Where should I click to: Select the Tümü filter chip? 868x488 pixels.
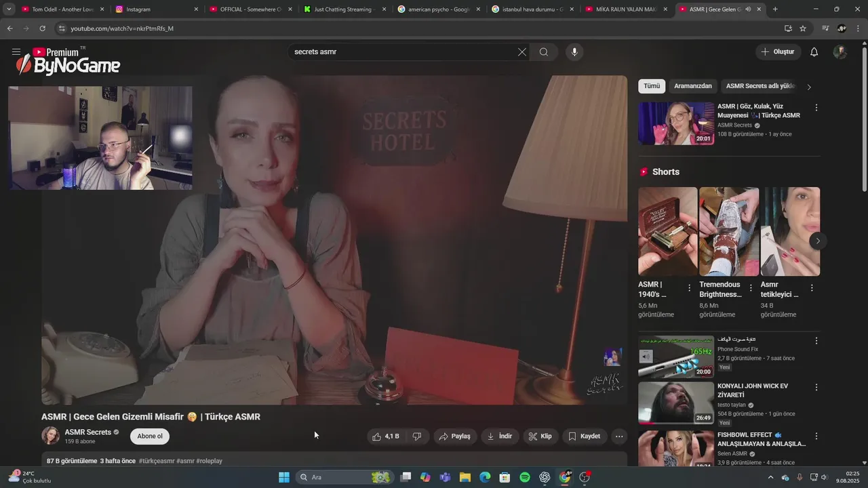[652, 86]
